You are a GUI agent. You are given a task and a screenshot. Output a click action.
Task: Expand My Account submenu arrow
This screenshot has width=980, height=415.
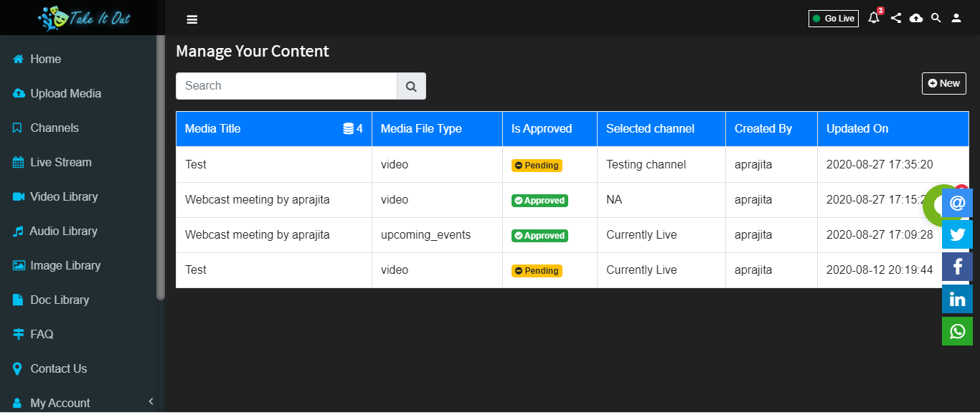[151, 401]
